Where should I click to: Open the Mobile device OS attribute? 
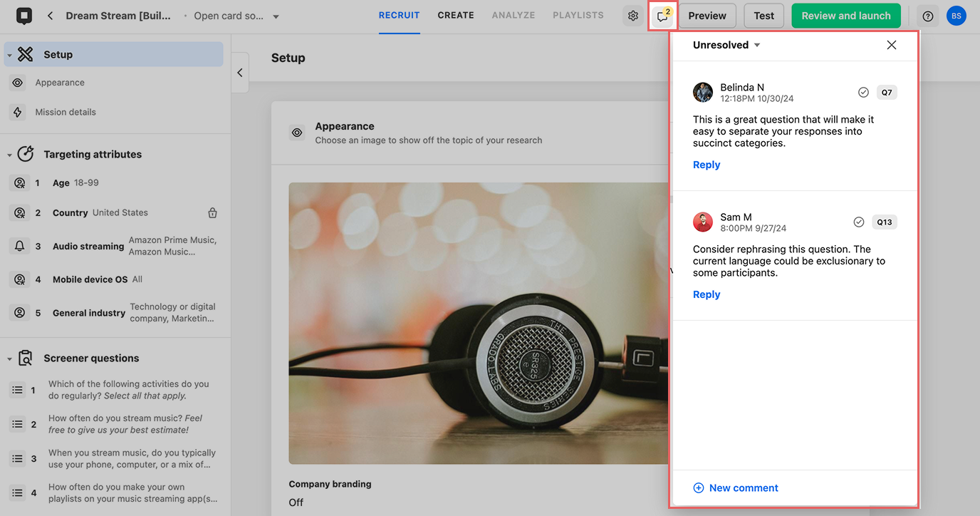pos(114,279)
